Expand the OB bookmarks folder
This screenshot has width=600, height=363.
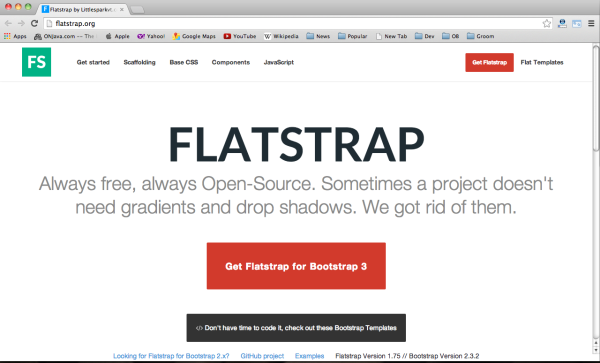click(x=450, y=36)
